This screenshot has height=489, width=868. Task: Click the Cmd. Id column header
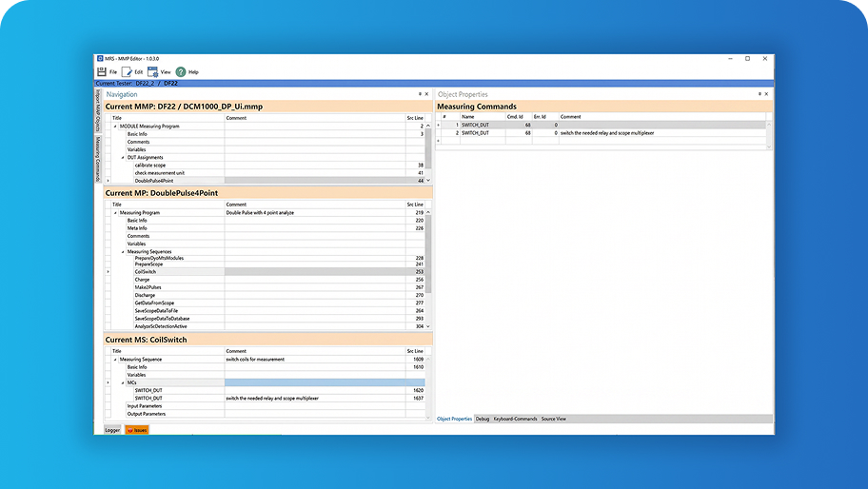click(x=520, y=117)
